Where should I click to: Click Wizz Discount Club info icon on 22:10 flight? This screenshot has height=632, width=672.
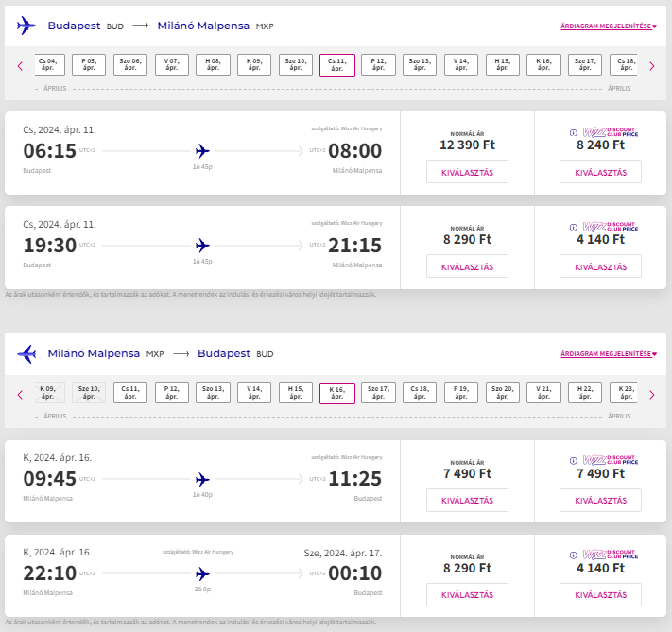(x=573, y=555)
